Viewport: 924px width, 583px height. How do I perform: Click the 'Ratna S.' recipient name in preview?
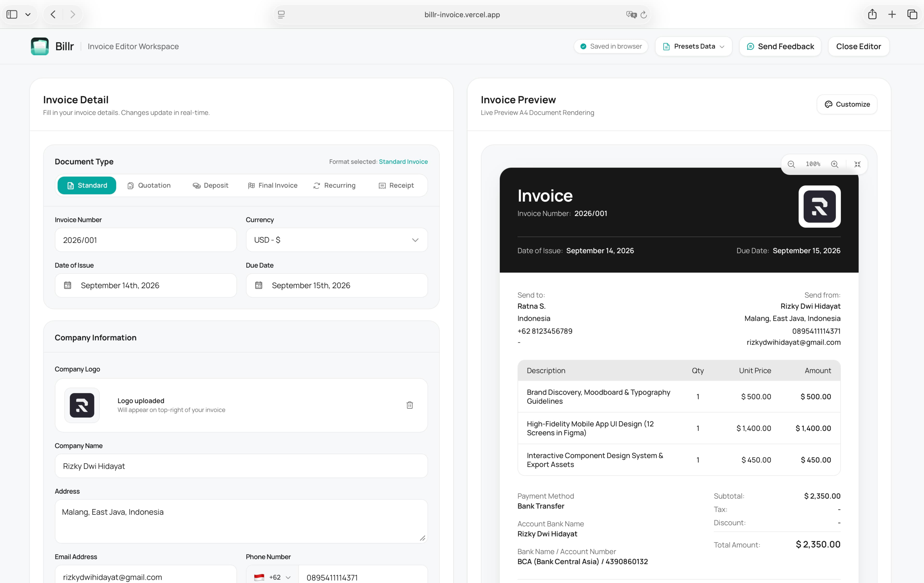pos(532,306)
